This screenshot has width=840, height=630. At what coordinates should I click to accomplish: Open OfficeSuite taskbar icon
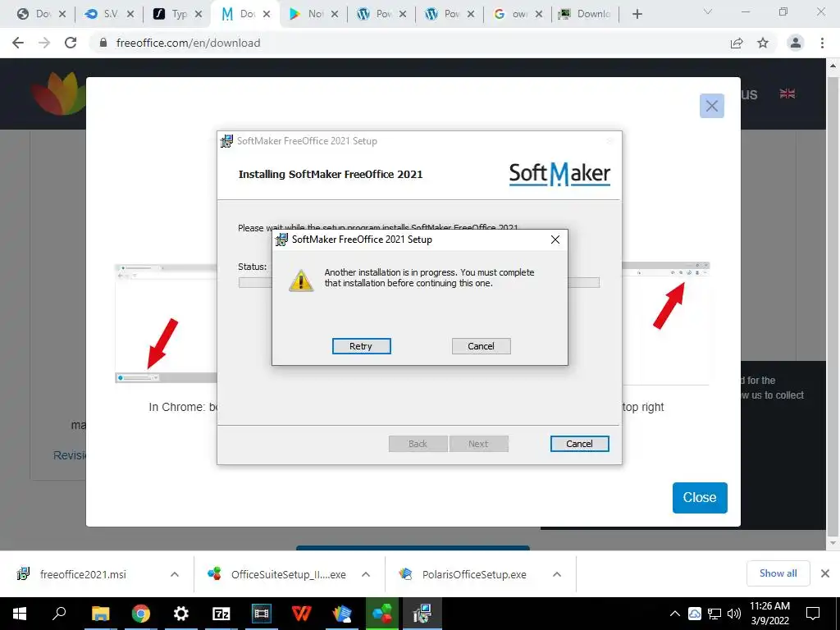pyautogui.click(x=382, y=614)
